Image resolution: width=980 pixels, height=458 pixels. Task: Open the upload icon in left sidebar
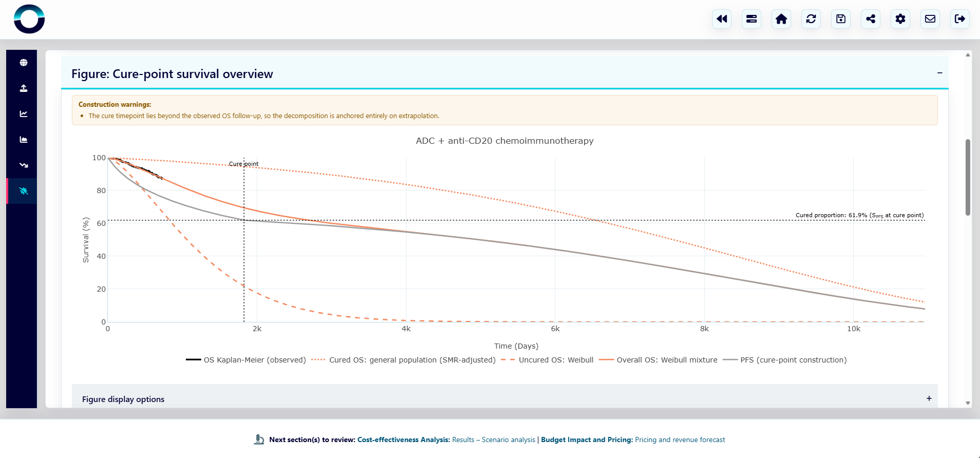point(24,88)
